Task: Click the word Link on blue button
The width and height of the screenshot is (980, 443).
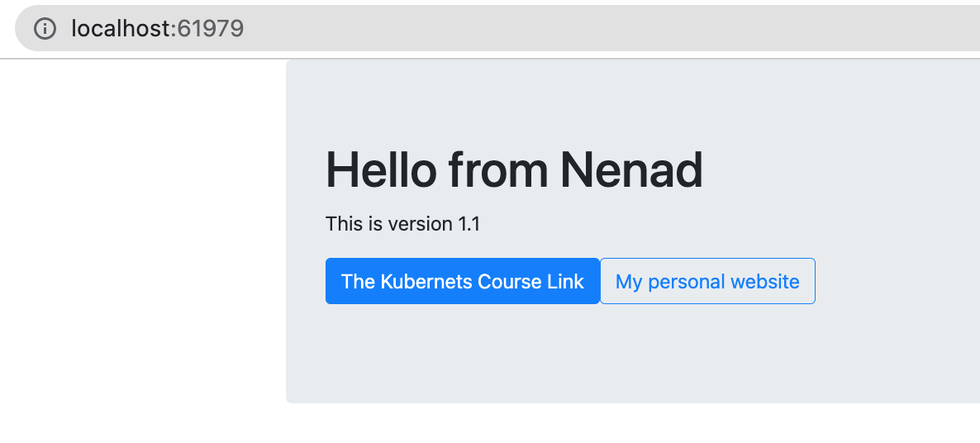Action: pos(566,282)
